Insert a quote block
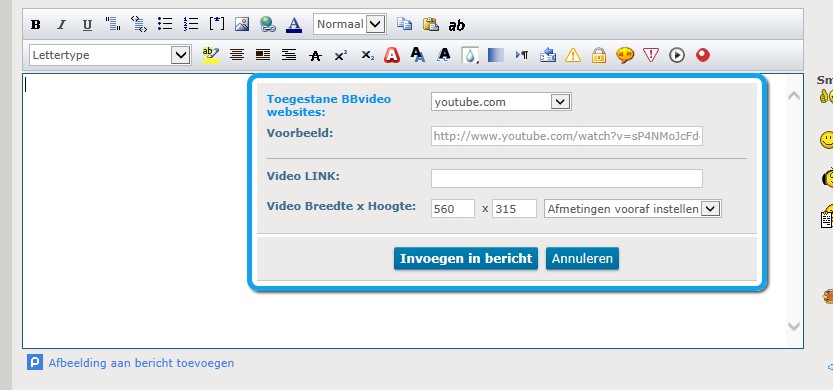The image size is (833, 390). [113, 24]
